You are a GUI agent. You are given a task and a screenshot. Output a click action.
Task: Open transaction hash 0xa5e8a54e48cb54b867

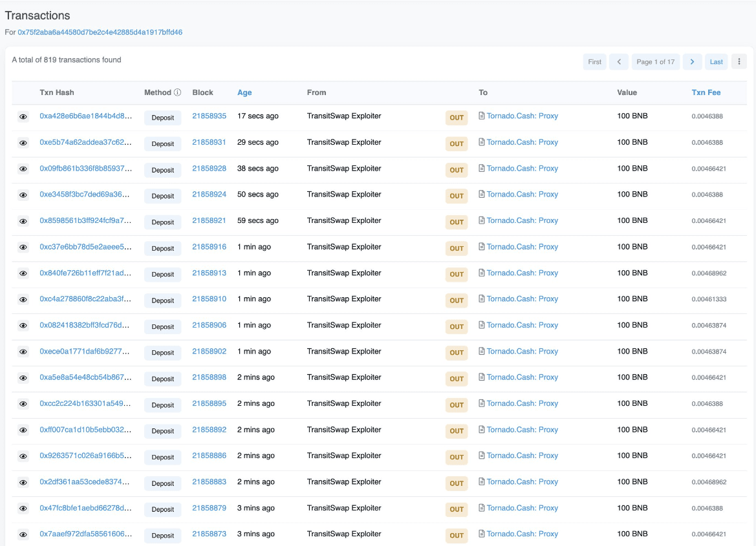85,377
